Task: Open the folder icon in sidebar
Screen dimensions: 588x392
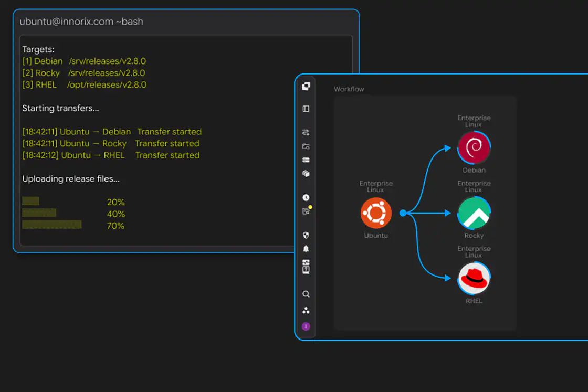Action: (306, 146)
